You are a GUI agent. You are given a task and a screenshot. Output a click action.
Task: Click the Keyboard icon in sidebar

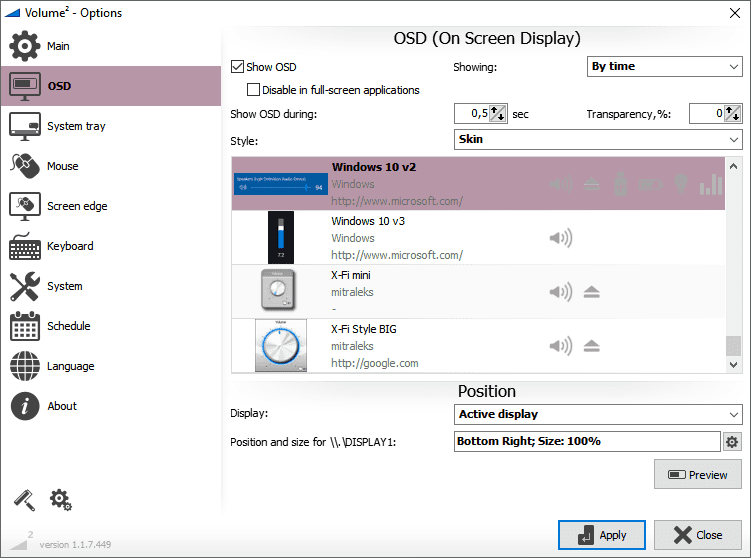tap(24, 246)
